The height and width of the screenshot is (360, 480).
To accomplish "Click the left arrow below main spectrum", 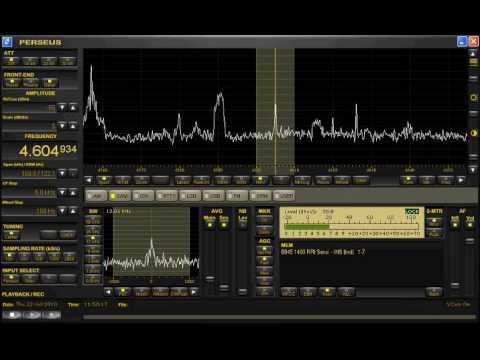I will [89, 180].
